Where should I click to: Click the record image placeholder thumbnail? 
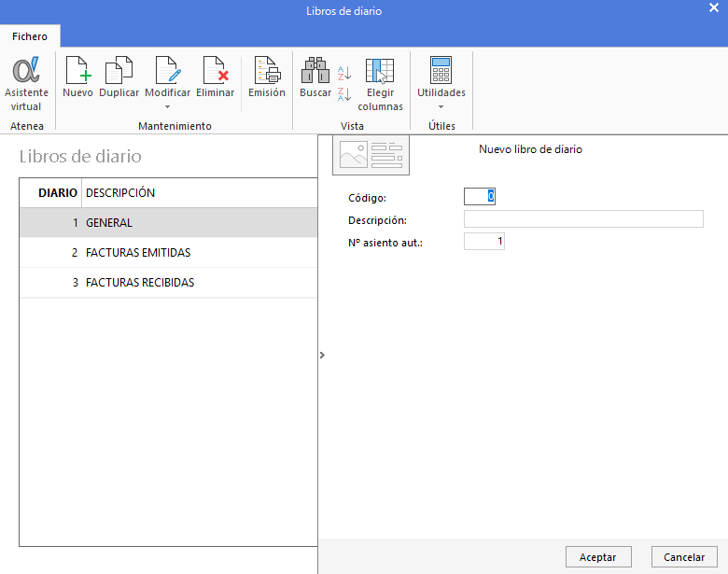coord(371,155)
